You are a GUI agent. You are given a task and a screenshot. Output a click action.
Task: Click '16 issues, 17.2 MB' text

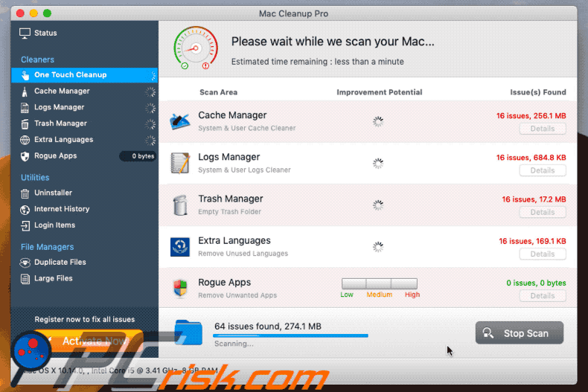coord(534,199)
